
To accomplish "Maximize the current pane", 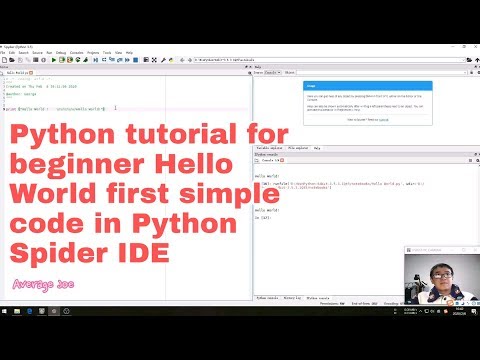I will (146, 60).
